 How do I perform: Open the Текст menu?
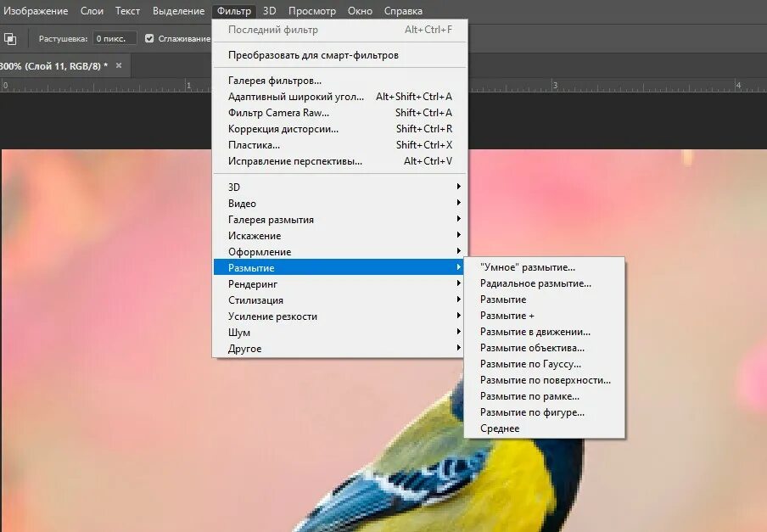127,11
